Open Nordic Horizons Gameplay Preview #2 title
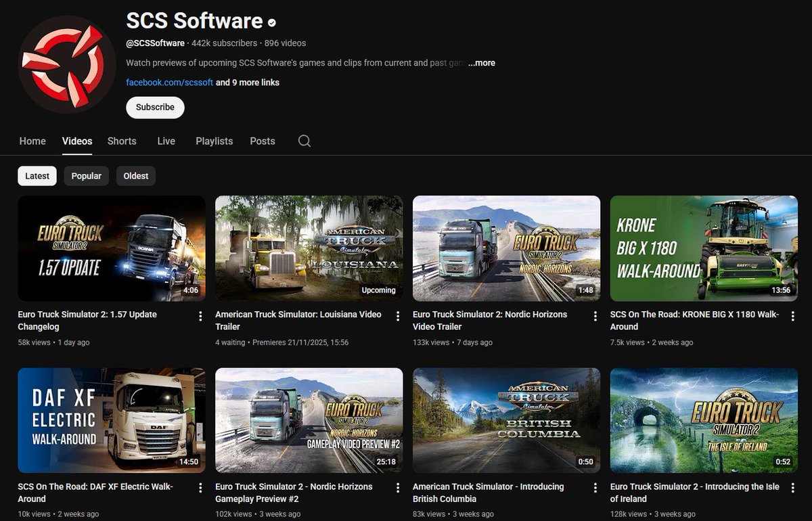Image resolution: width=812 pixels, height=521 pixels. pyautogui.click(x=294, y=493)
